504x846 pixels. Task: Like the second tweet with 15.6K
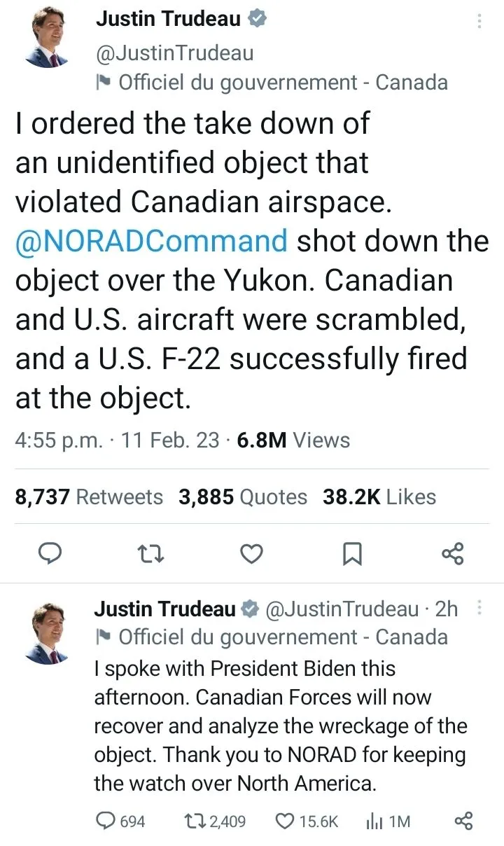point(307,821)
